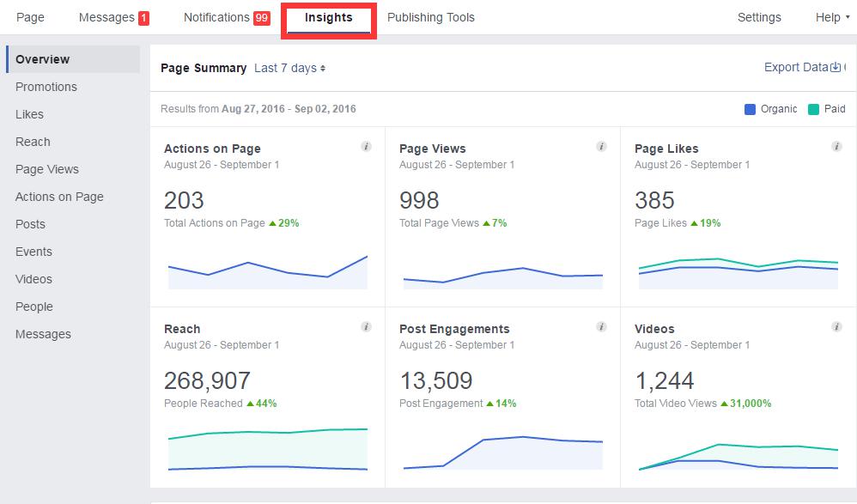Click the 14% engagement increase indicator

pos(501,404)
